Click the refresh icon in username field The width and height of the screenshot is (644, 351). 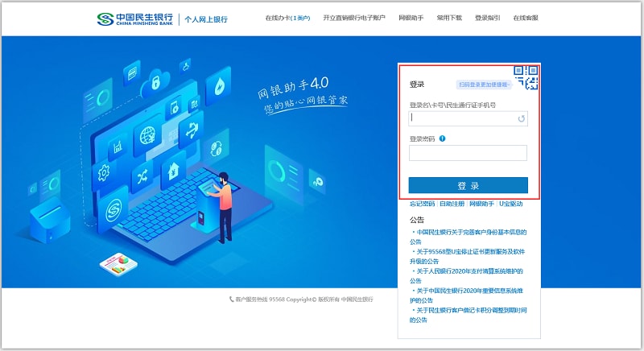click(521, 119)
